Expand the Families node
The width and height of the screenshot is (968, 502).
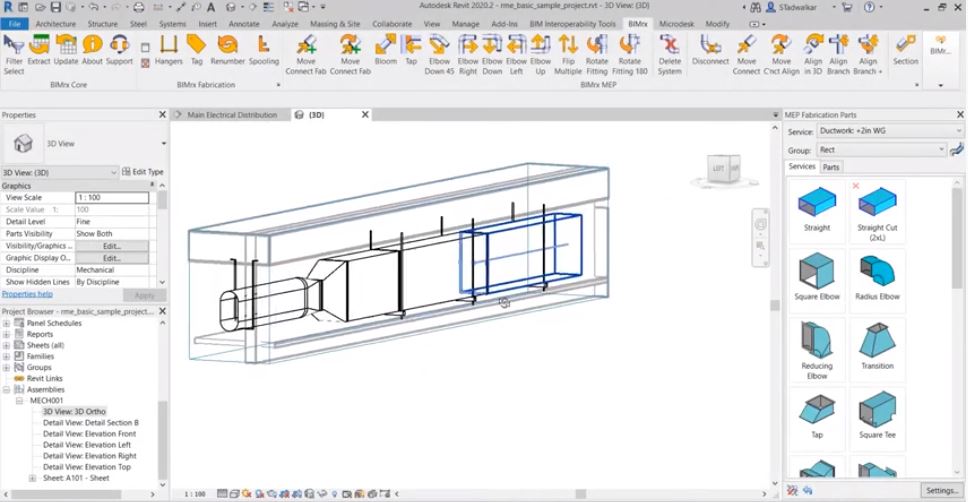pyautogui.click(x=6, y=356)
